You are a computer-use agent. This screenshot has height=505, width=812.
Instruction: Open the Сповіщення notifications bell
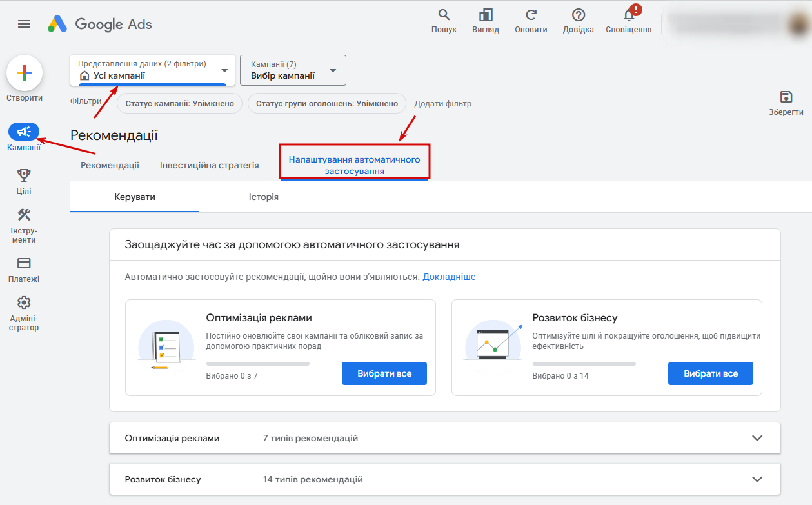pyautogui.click(x=629, y=15)
